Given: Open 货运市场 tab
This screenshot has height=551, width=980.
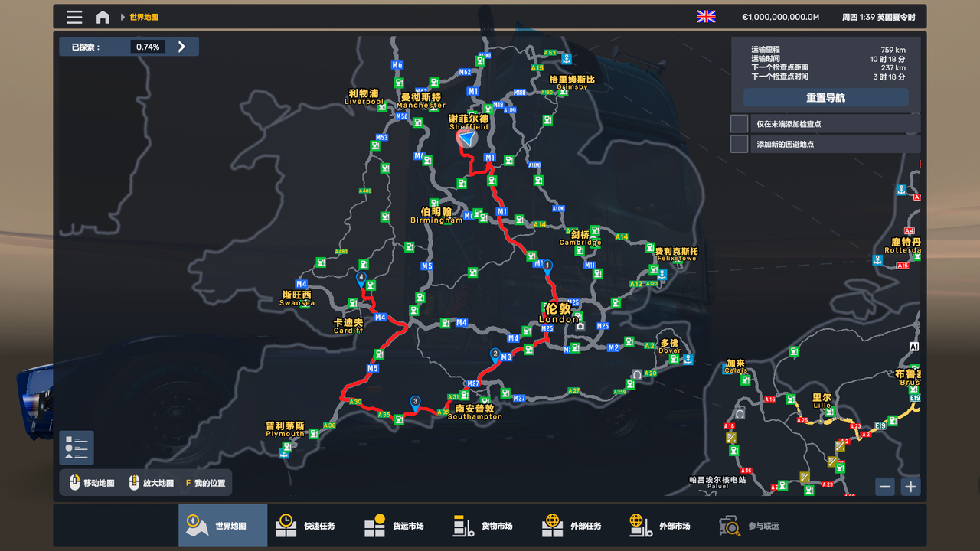Looking at the screenshot, I should (x=400, y=526).
